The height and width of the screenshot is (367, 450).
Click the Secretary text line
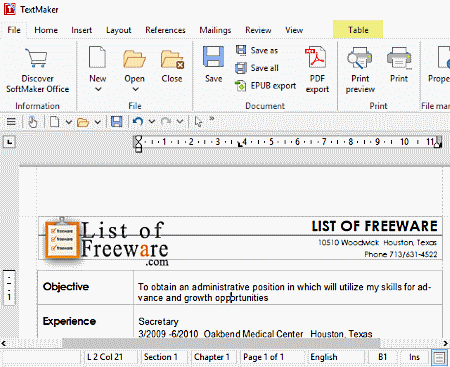coord(159,322)
